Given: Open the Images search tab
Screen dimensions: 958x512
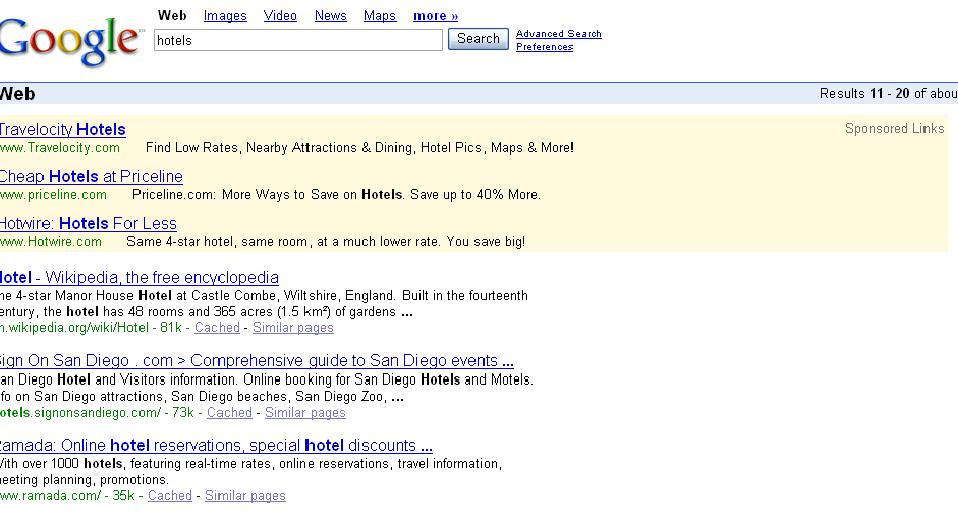Looking at the screenshot, I should [x=225, y=16].
